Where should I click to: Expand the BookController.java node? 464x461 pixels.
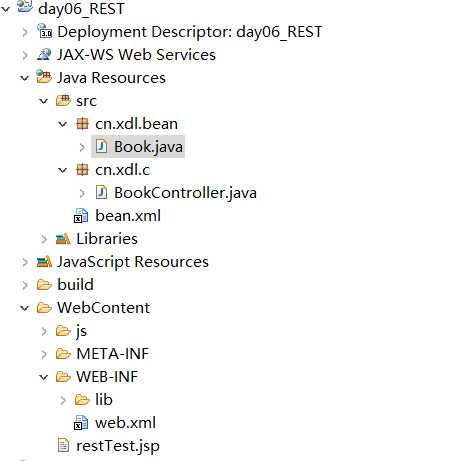82,193
